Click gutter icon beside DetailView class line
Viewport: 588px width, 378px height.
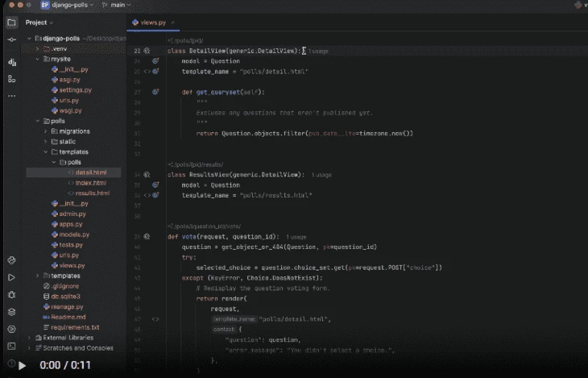point(147,51)
